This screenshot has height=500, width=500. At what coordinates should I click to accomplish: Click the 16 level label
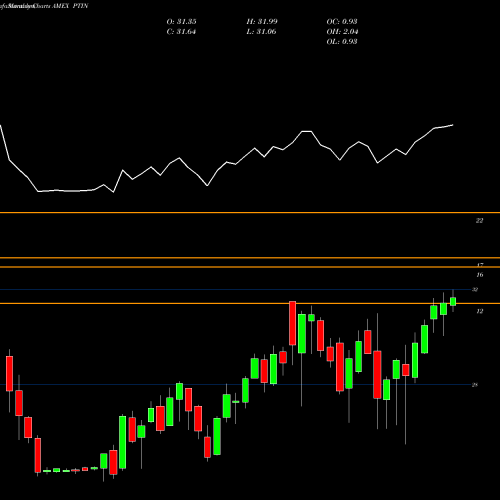click(479, 275)
